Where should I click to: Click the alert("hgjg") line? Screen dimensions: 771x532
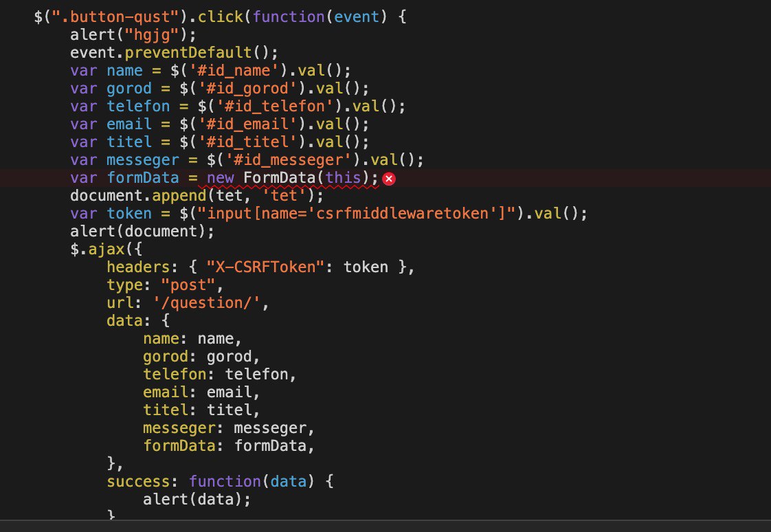pyautogui.click(x=133, y=35)
